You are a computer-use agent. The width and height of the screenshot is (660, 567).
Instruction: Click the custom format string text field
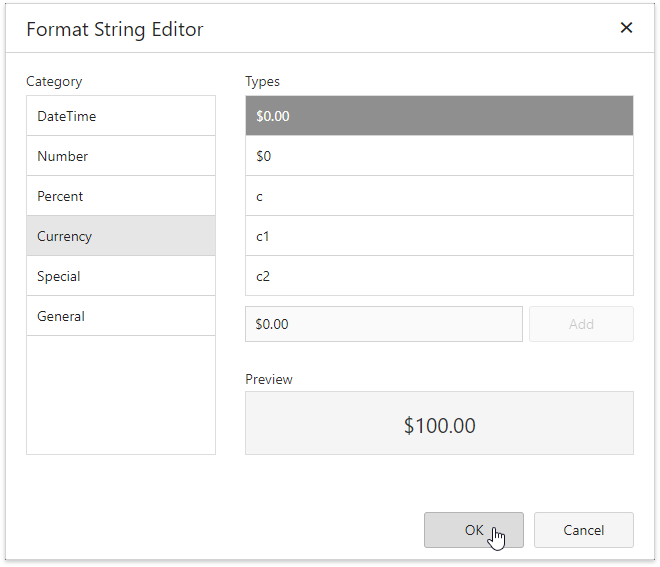(383, 324)
